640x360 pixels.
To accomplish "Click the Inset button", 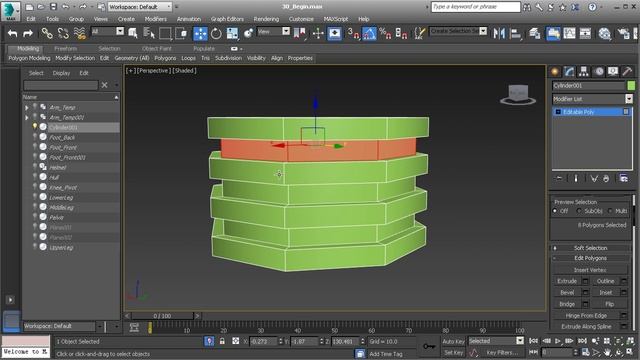I will [x=606, y=293].
